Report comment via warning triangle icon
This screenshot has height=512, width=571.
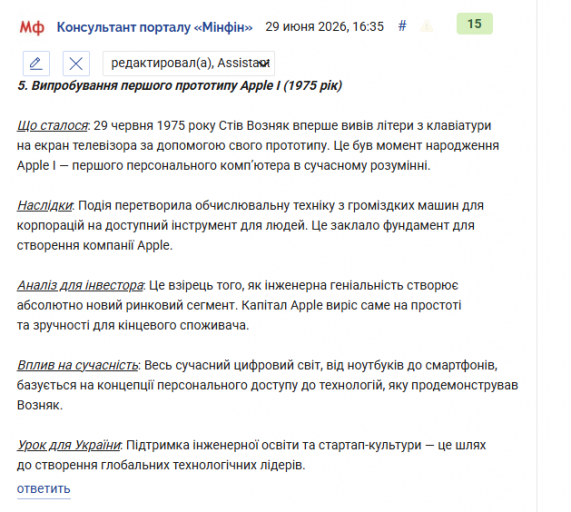tap(426, 26)
